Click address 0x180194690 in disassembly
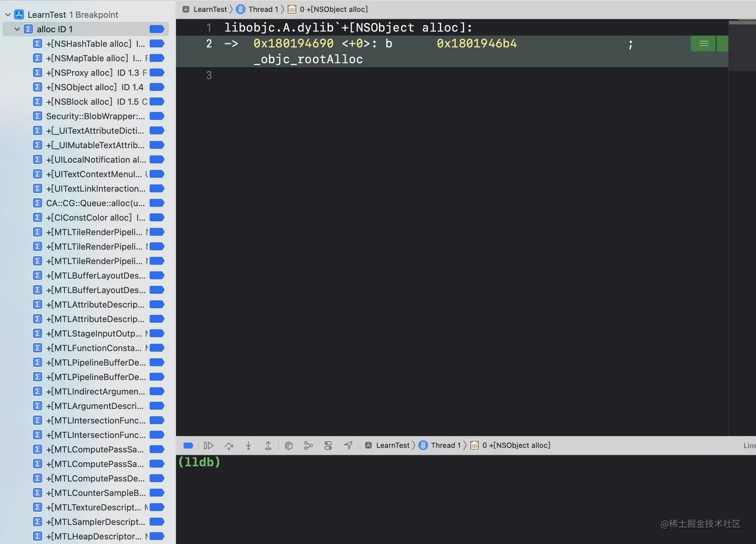 pos(293,43)
